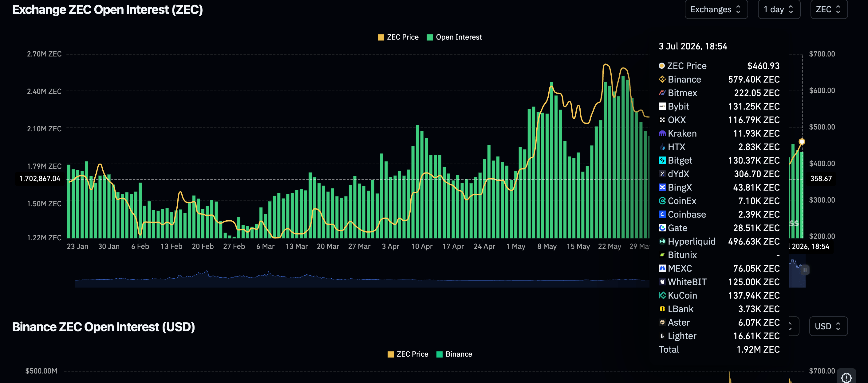Image resolution: width=868 pixels, height=383 pixels.
Task: Click the KuCoin logo icon
Action: pyautogui.click(x=662, y=295)
